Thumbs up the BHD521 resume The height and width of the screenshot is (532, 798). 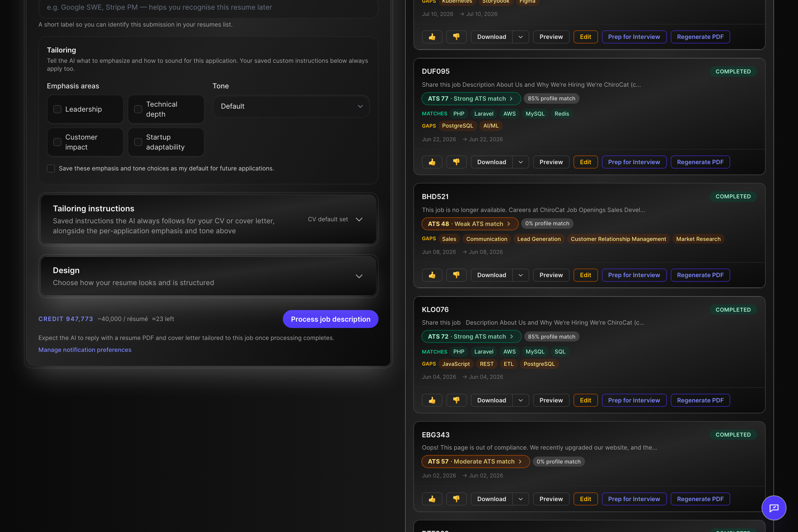[x=432, y=275]
